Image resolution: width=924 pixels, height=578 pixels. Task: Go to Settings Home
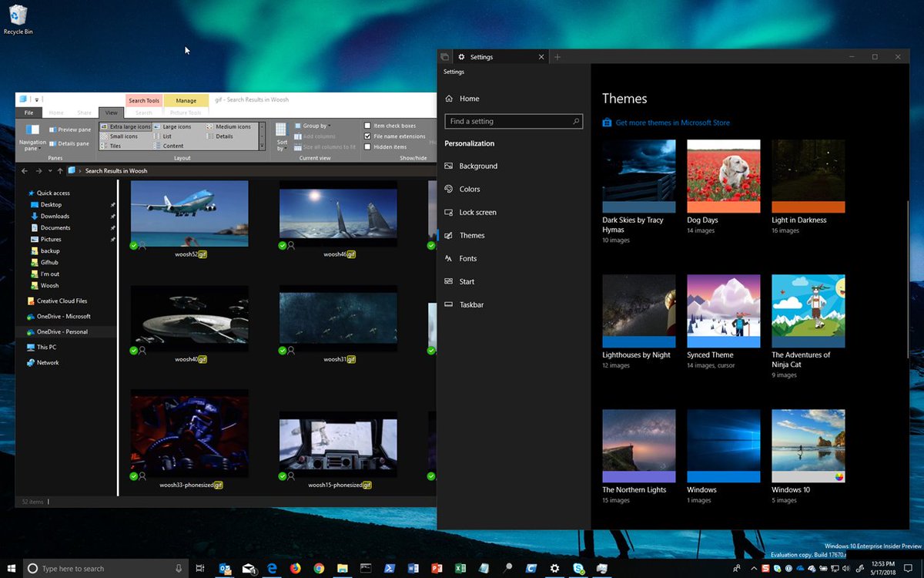click(469, 99)
